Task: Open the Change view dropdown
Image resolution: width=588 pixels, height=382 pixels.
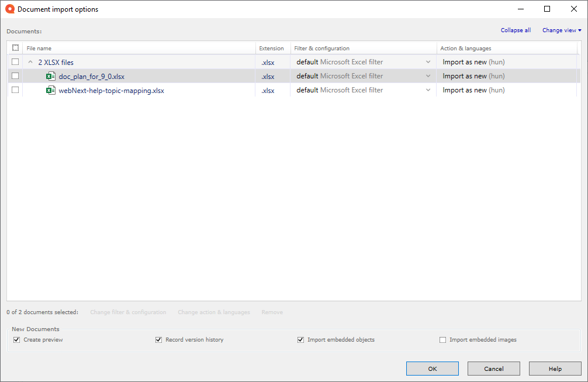Action: coord(561,30)
